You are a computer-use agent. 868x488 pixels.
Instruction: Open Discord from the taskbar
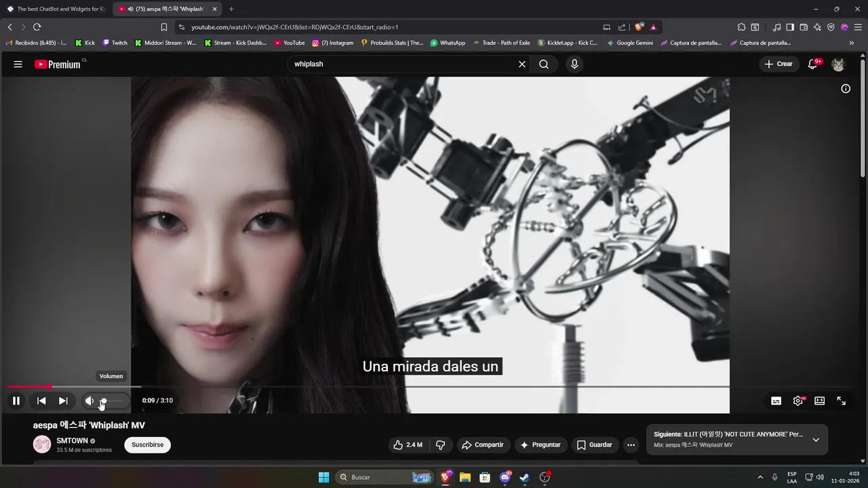[505, 477]
